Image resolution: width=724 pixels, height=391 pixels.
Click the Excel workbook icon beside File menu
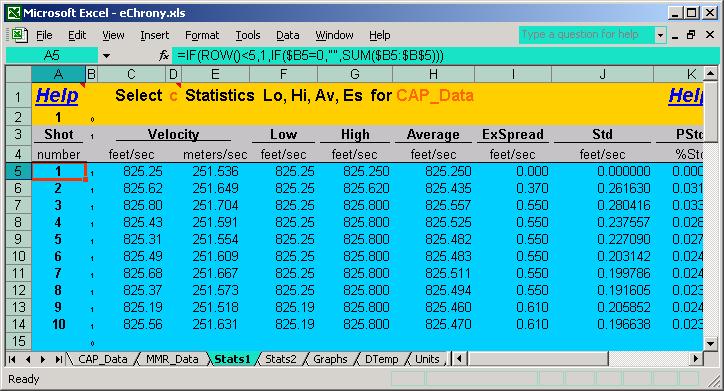(x=19, y=35)
